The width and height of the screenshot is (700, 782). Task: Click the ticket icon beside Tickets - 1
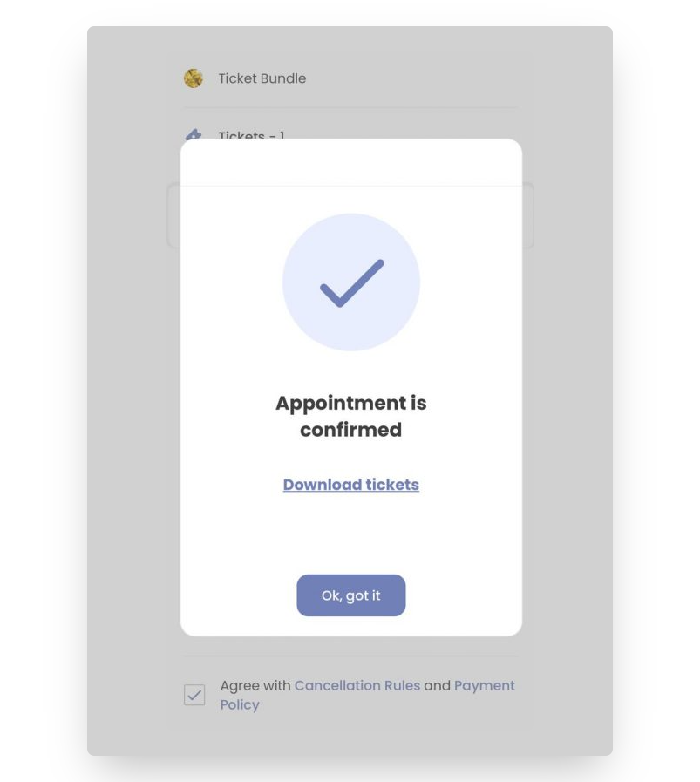194,135
